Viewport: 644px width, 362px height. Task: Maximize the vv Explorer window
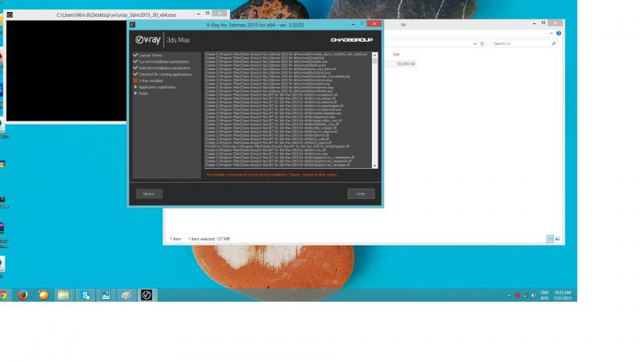tap(543, 23)
